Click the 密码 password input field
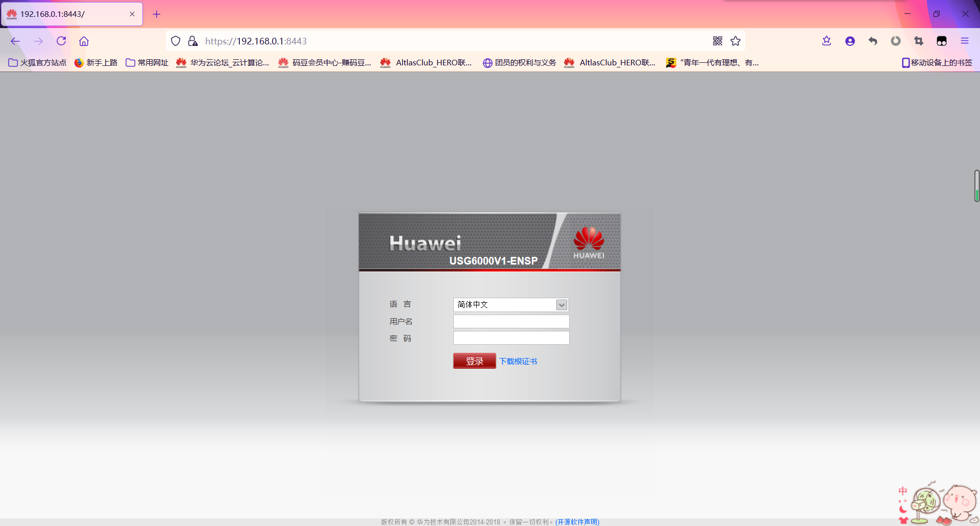Screen dimensions: 980x526 tap(511, 338)
